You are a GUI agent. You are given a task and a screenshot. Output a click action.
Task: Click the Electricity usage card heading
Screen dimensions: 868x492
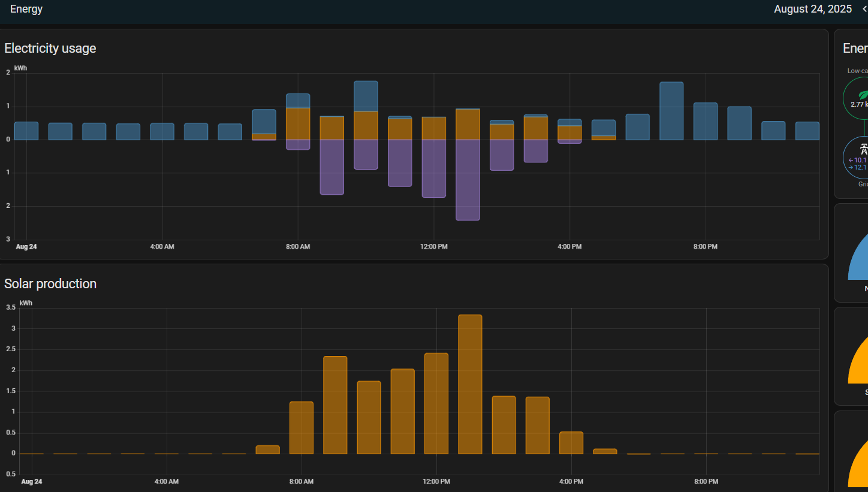[50, 49]
